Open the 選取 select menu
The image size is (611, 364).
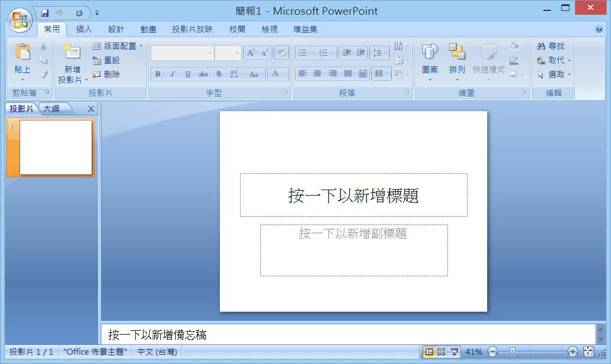553,74
